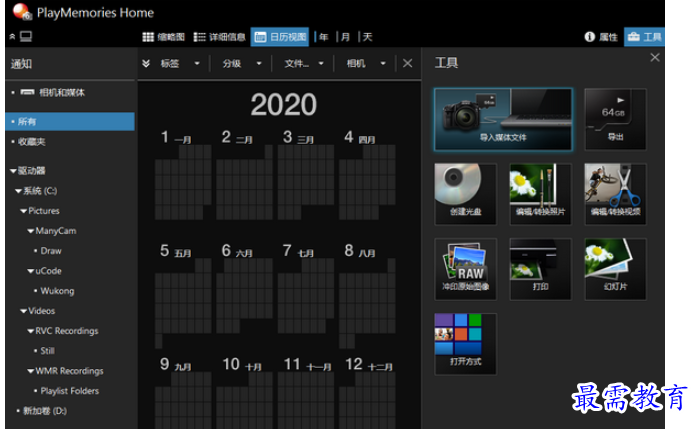Image resolution: width=696 pixels, height=429 pixels.
Task: Open January (1 一月) in the calendar
Action: click(183, 175)
